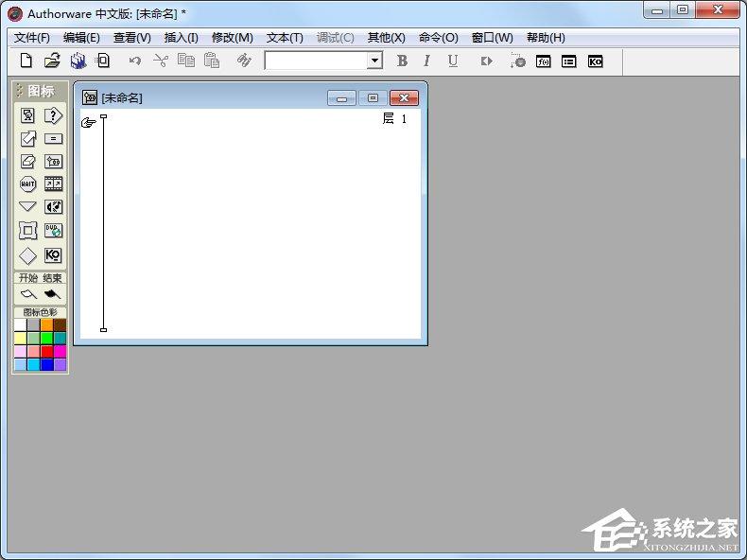747x560 pixels.
Task: Toggle Underline text formatting
Action: click(453, 61)
